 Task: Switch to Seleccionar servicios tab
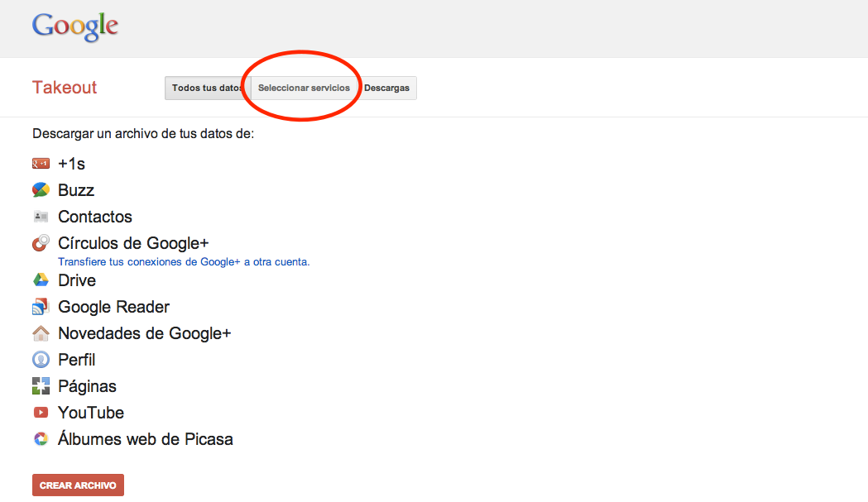304,88
